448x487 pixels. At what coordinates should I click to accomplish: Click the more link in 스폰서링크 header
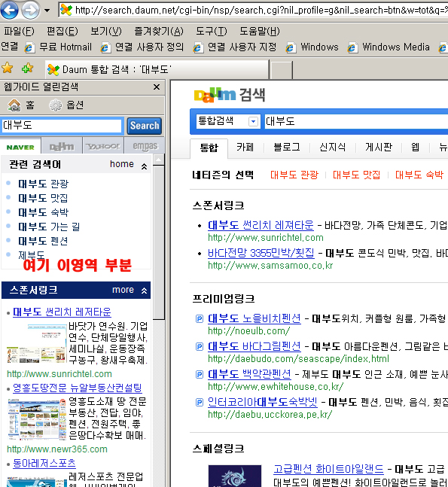pyautogui.click(x=123, y=290)
